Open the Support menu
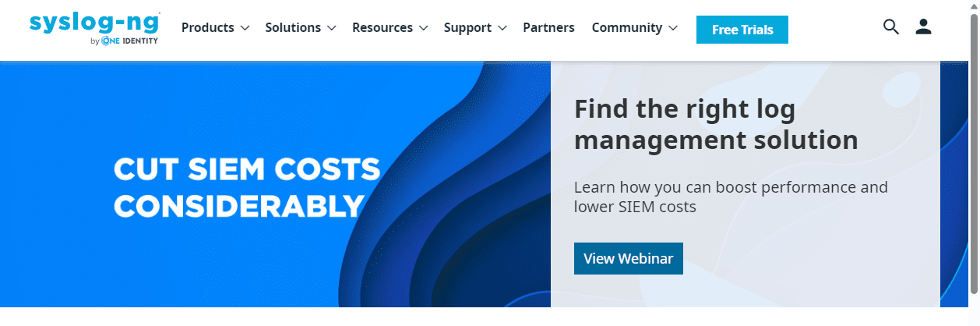Screen dimensions: 980x326 [x=468, y=28]
